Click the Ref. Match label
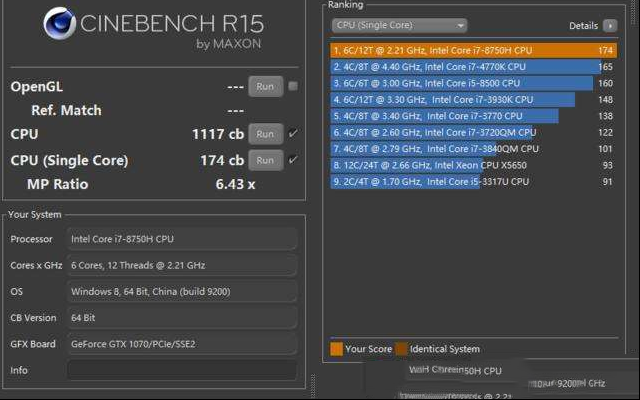The image size is (640, 400). (66, 110)
